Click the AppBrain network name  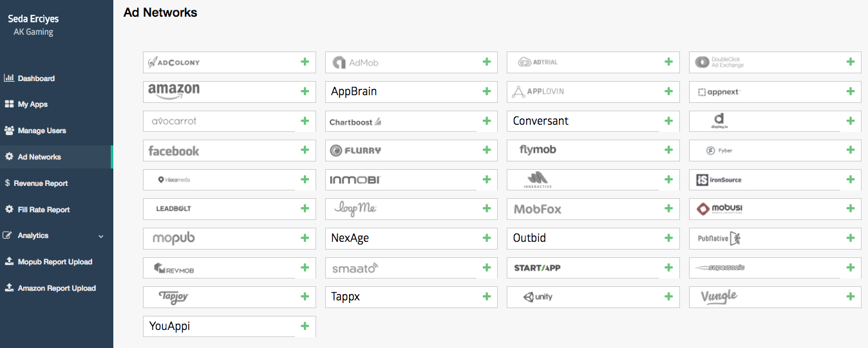354,91
